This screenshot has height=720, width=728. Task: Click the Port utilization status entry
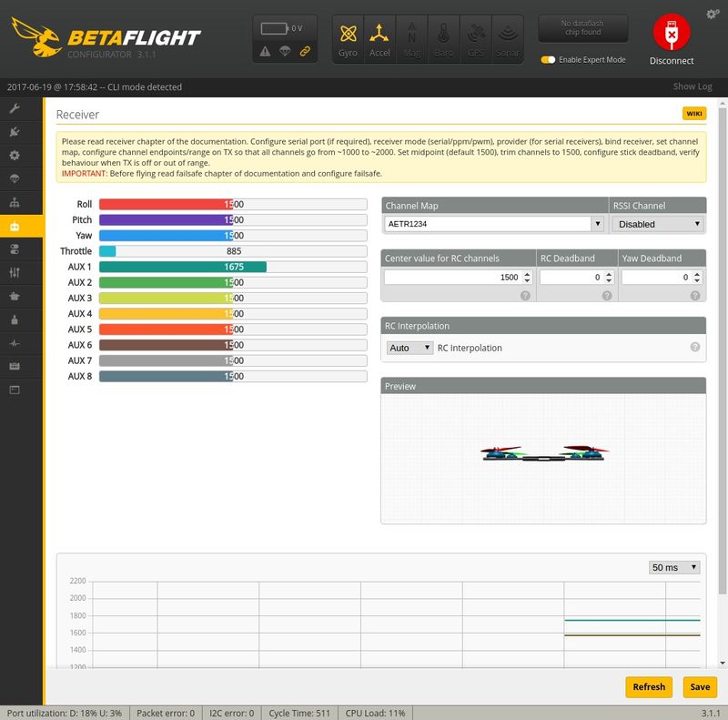point(64,713)
